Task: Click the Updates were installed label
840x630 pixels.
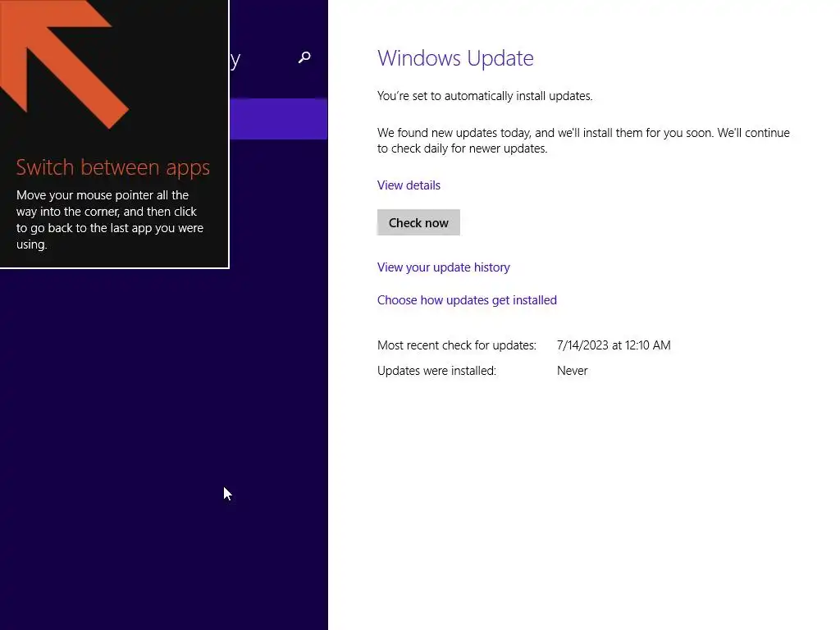Action: pos(436,371)
